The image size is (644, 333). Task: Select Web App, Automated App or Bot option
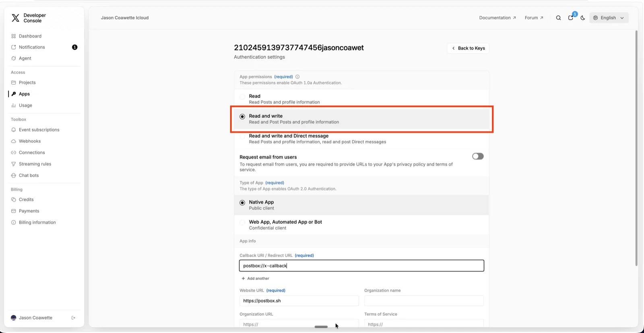(242, 222)
